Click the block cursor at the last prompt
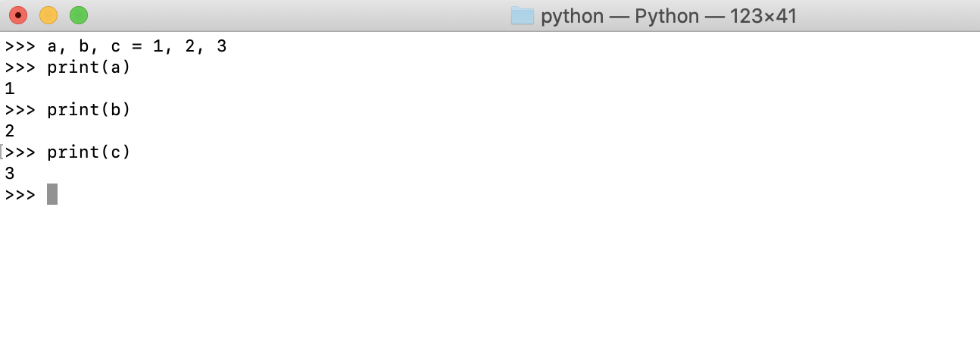 coord(52,194)
